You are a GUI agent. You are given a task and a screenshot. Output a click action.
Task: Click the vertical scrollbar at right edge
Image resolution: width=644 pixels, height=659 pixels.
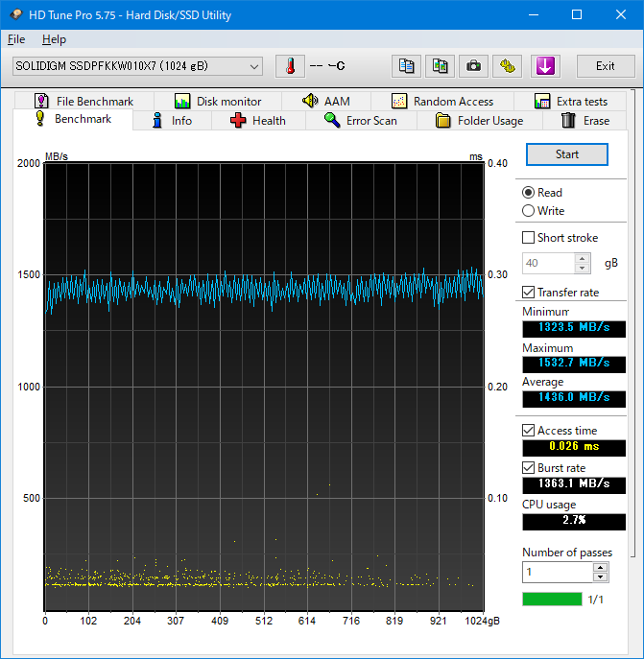(x=633, y=323)
